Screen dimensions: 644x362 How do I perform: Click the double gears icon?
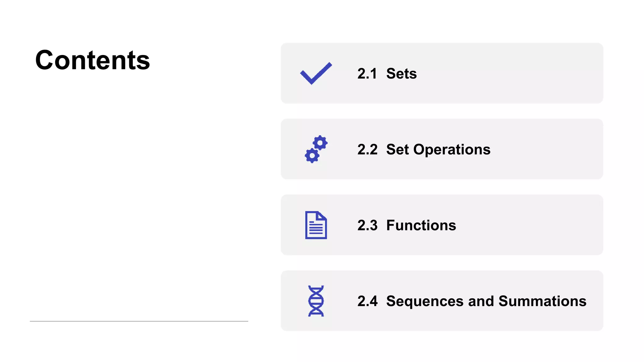[x=316, y=149]
